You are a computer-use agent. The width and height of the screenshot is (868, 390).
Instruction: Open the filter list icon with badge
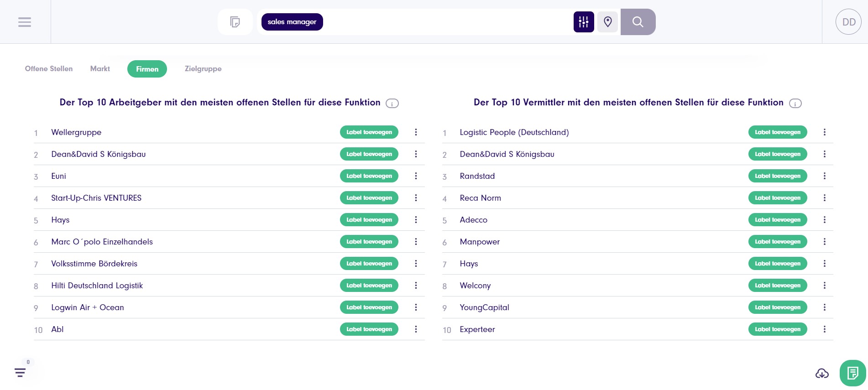(x=20, y=373)
